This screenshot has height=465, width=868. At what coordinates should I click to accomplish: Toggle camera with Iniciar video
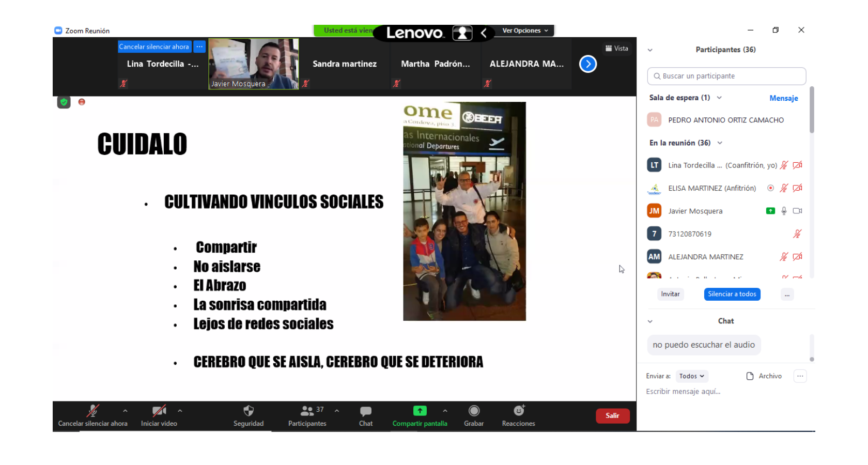coord(159,411)
